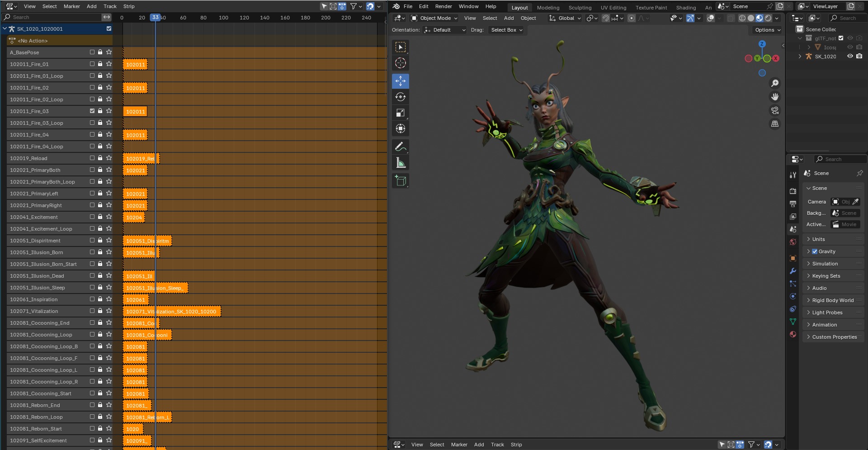Mute the 102011_Fire_03 track checkbox
Image resolution: width=868 pixels, height=450 pixels.
pyautogui.click(x=92, y=111)
